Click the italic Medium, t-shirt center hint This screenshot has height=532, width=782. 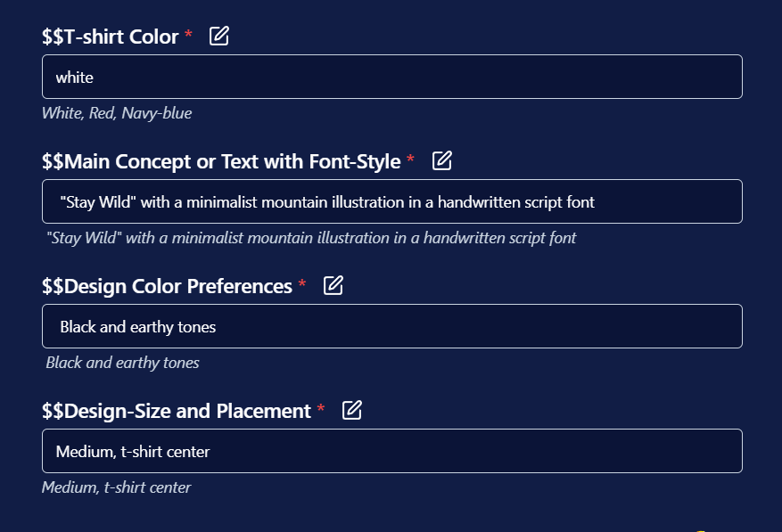(116, 487)
